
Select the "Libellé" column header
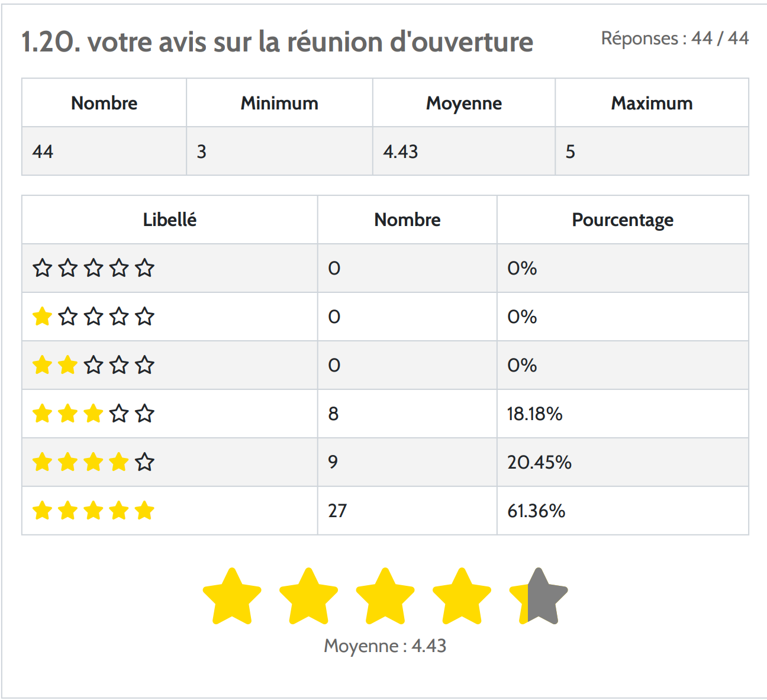[x=170, y=220]
